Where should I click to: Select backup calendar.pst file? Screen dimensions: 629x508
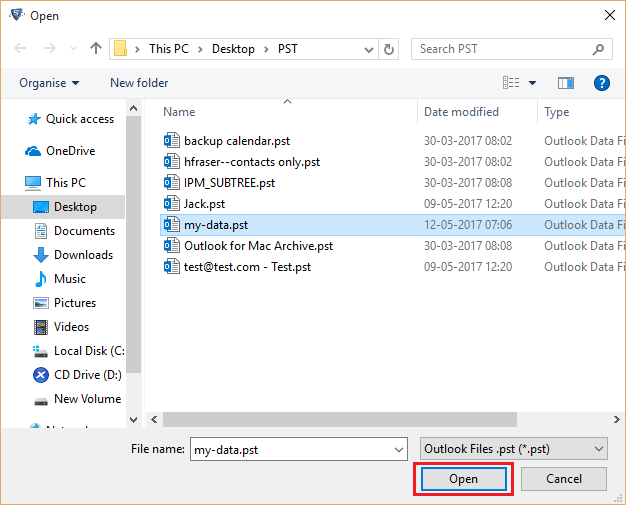tap(237, 141)
